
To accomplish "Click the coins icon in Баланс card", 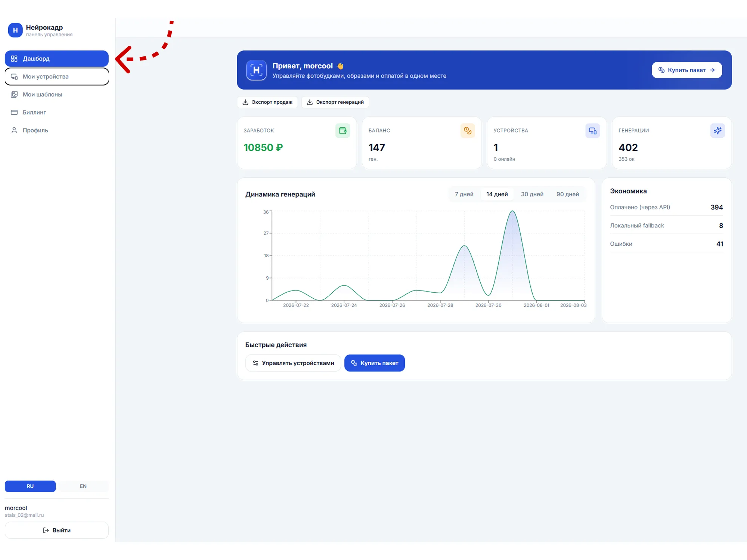I will pos(468,131).
